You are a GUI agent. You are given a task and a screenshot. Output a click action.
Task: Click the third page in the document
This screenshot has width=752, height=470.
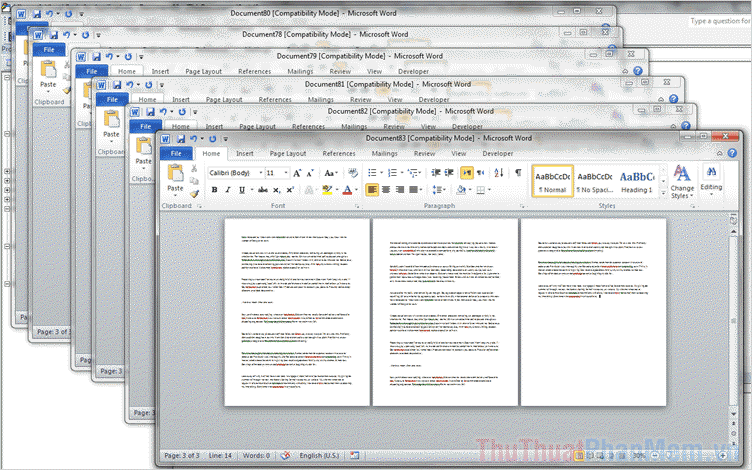[x=593, y=312]
